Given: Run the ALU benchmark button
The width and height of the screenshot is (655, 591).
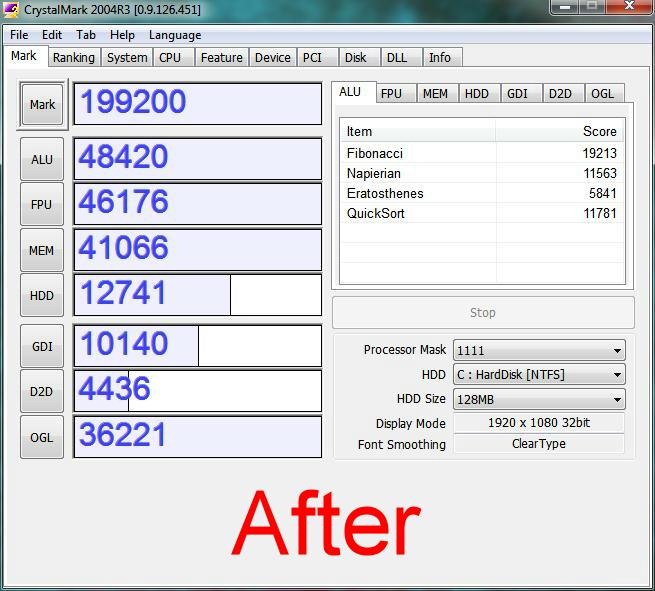Looking at the screenshot, I should (x=42, y=159).
